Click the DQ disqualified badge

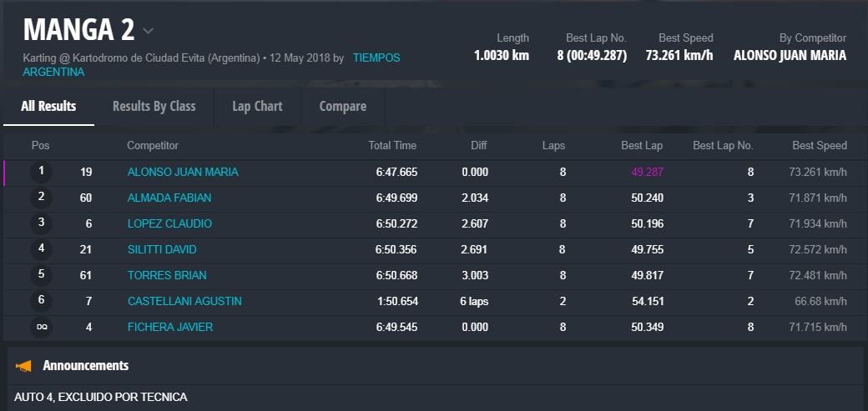click(x=41, y=328)
